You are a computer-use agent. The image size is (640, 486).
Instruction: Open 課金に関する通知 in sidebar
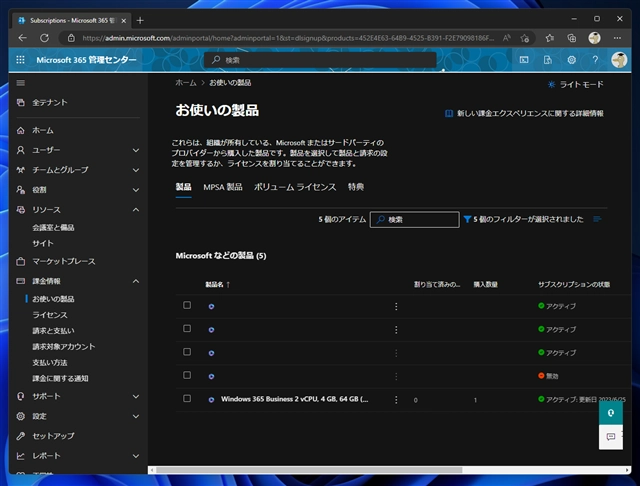(60, 379)
